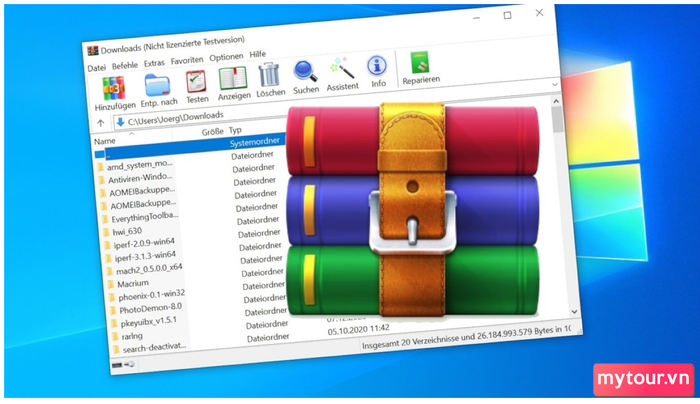Select the Macrium folder
This screenshot has height=404, width=700.
coord(133,283)
